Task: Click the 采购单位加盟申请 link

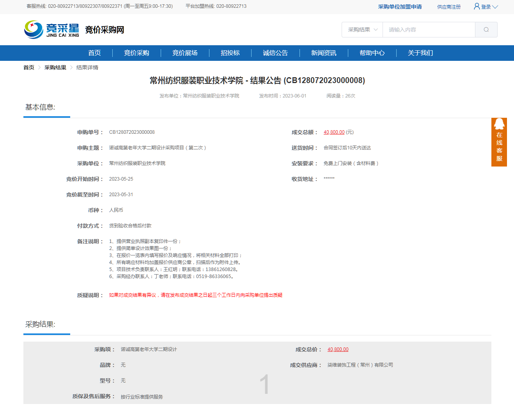Action: (400, 7)
